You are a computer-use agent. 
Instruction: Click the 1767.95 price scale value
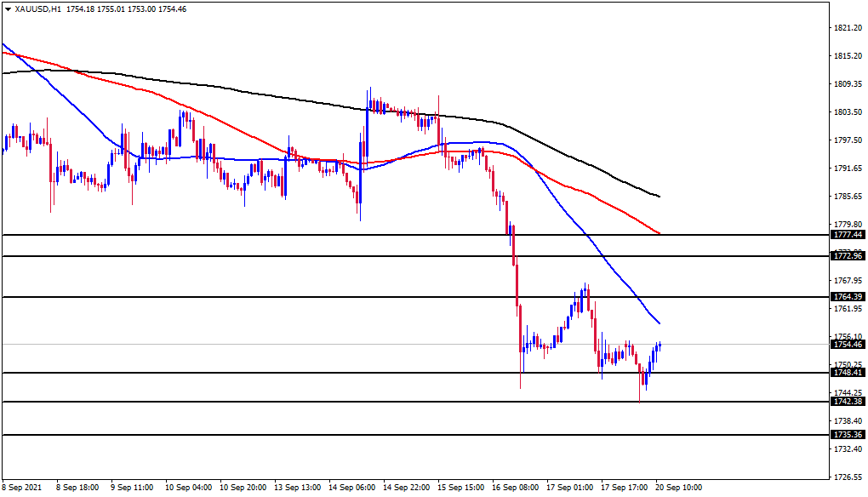pos(848,280)
